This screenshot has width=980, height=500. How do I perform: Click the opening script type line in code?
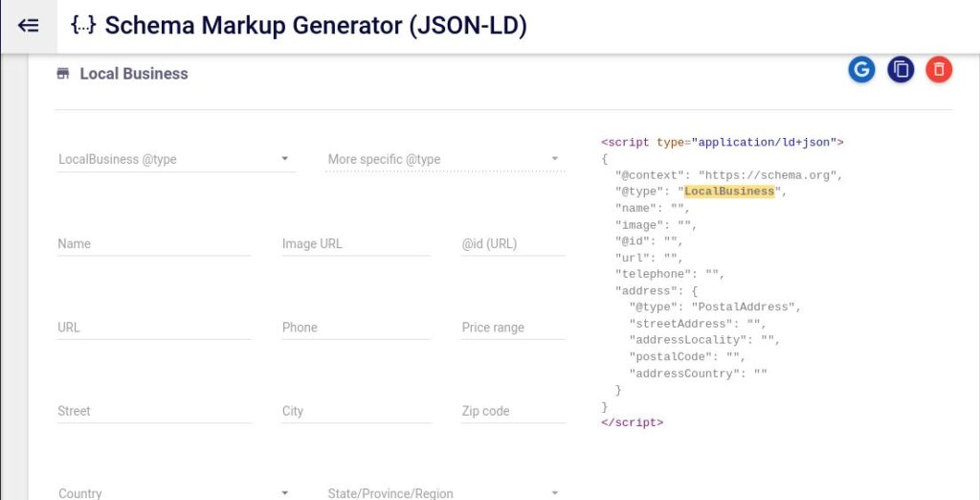[723, 142]
